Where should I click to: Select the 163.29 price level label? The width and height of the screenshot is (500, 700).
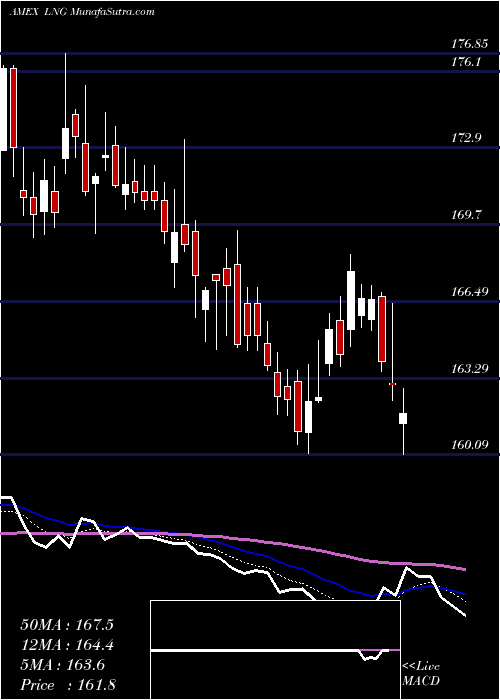coord(470,369)
